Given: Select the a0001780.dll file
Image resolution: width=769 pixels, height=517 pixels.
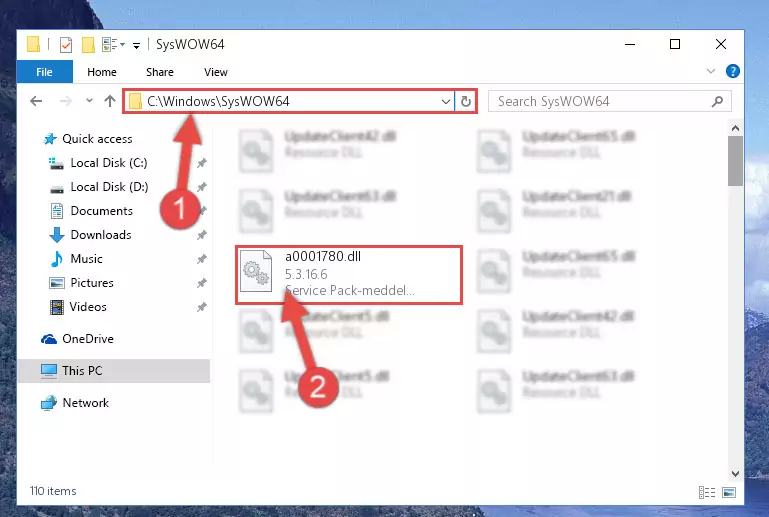Looking at the screenshot, I should tap(349, 275).
